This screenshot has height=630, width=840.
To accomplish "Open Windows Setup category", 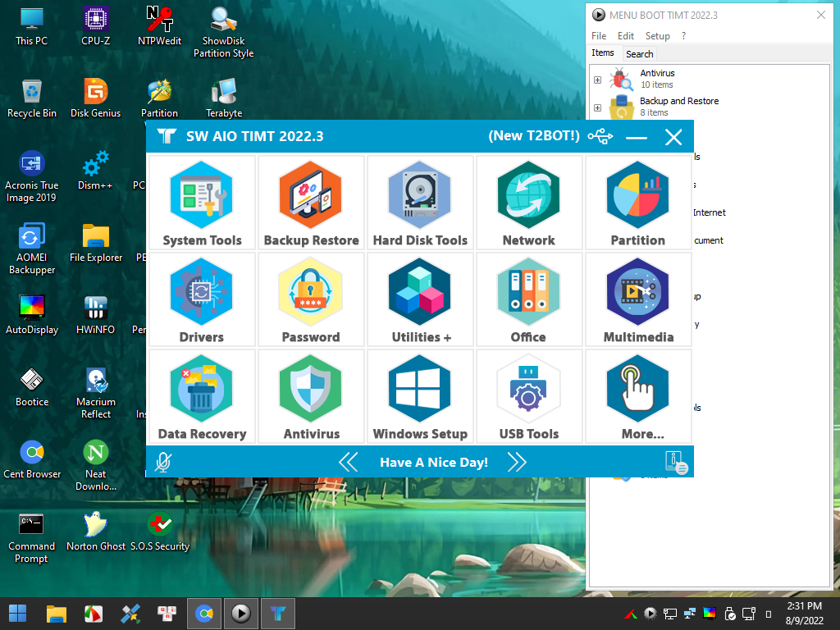I will 420,396.
